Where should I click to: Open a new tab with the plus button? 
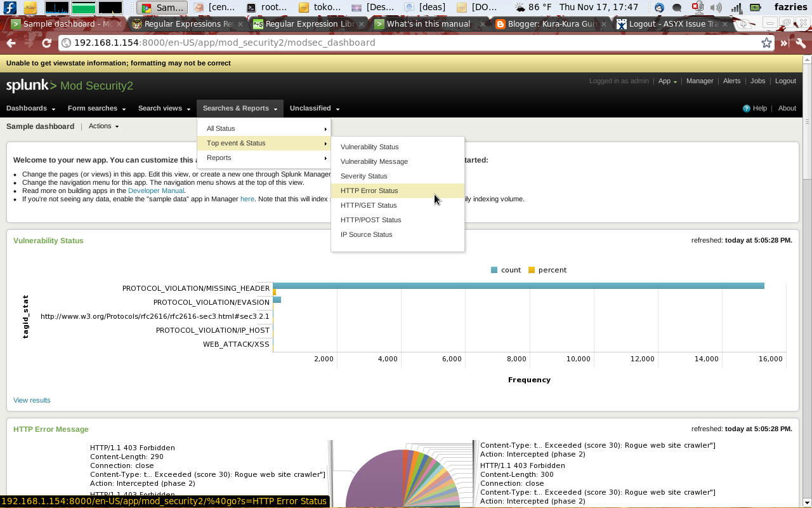[745, 25]
